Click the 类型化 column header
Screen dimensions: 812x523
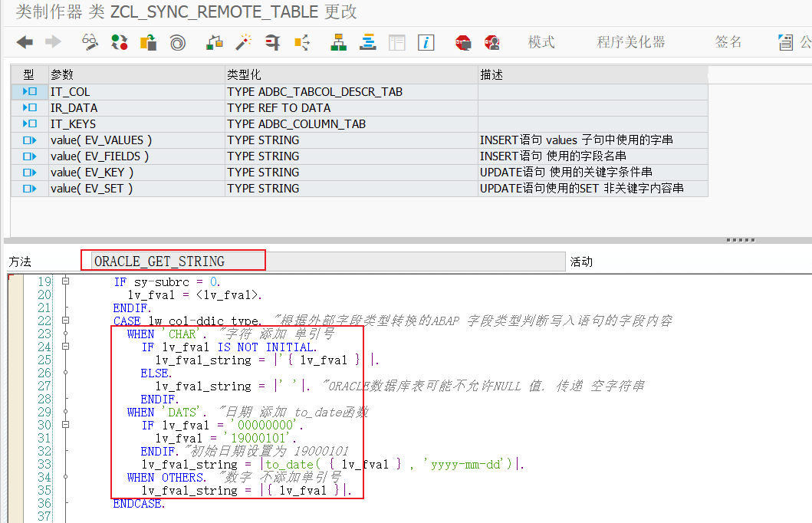(352, 75)
